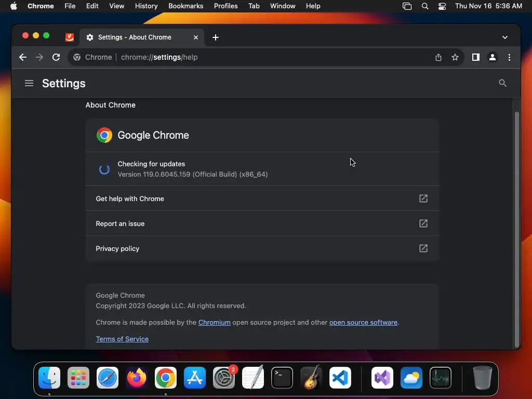Bookmark this tab with the star icon
The height and width of the screenshot is (399, 532).
coord(455,57)
